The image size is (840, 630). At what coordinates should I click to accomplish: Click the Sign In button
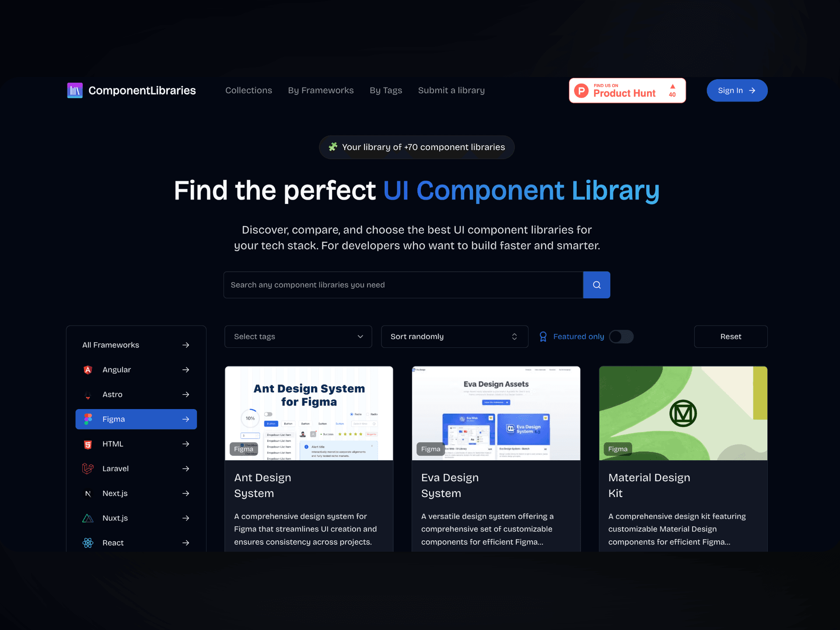pyautogui.click(x=737, y=90)
